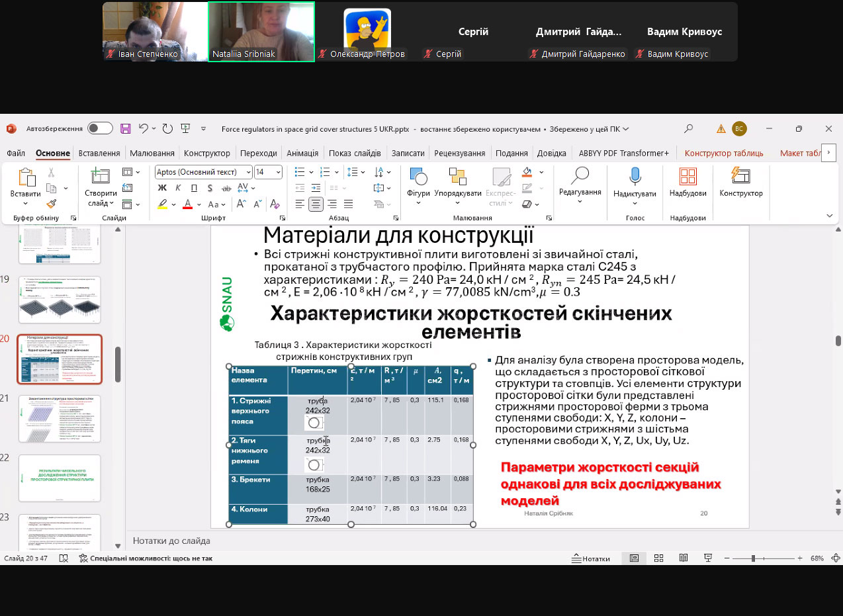Screen dimensions: 843x616
Task: Click the Format Painter brush icon
Action: 52,204
